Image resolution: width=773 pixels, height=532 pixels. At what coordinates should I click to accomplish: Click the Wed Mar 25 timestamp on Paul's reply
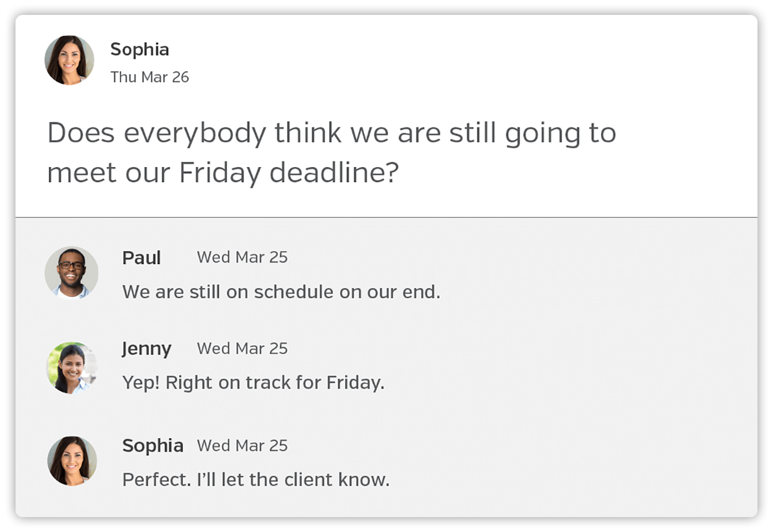[x=242, y=257]
